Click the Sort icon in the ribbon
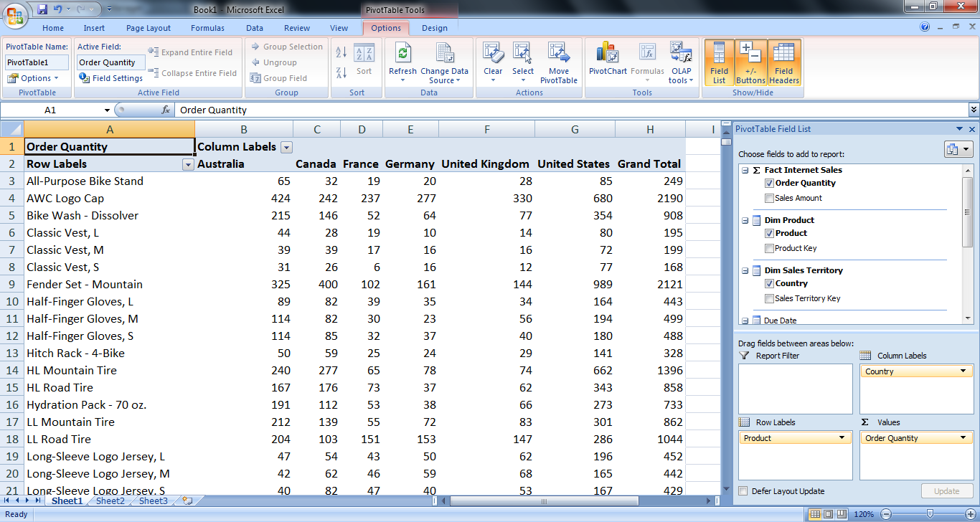 tap(364, 61)
